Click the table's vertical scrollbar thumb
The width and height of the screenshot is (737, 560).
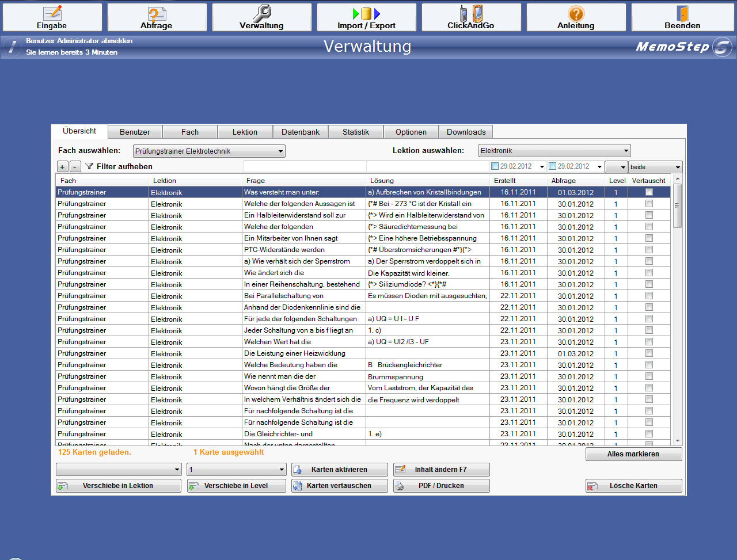[677, 205]
